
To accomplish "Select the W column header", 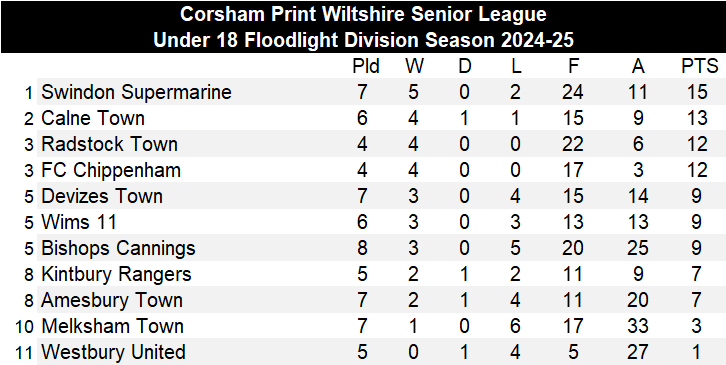I will (414, 67).
